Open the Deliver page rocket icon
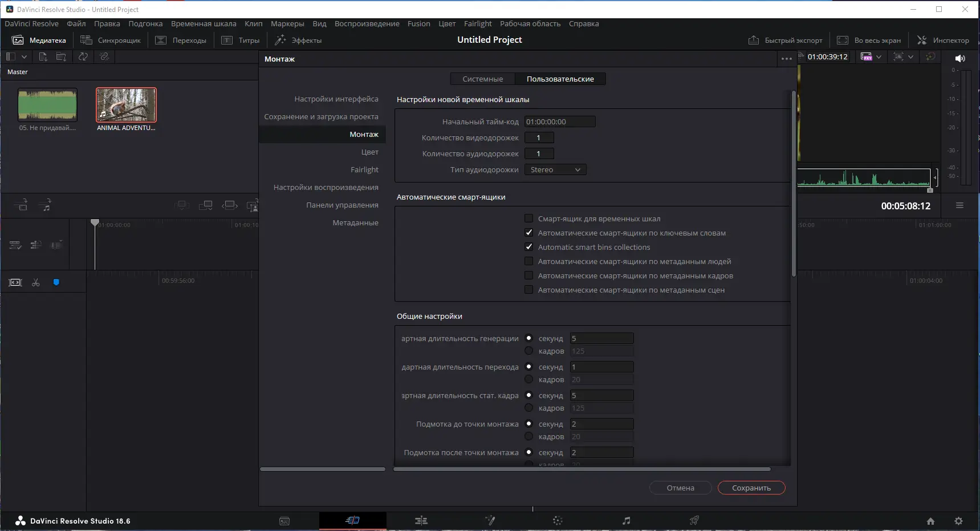The height and width of the screenshot is (531, 980). pos(694,520)
